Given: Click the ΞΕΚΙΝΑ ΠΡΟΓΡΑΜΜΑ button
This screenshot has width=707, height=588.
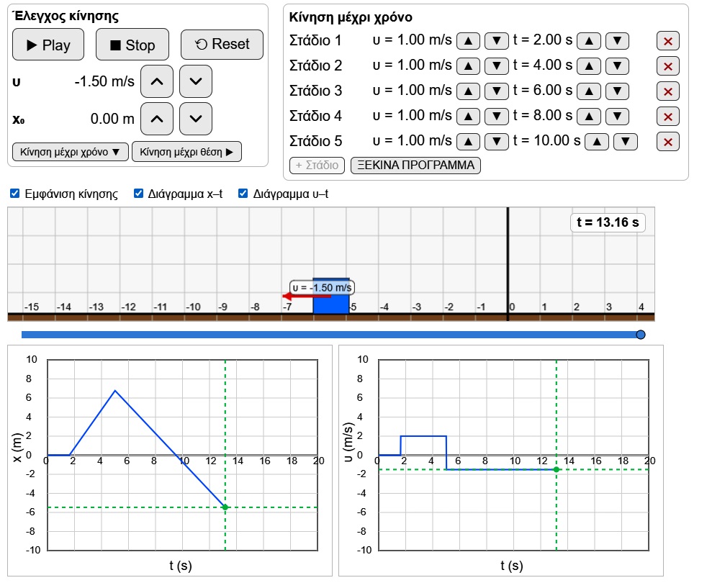Looking at the screenshot, I should (415, 166).
